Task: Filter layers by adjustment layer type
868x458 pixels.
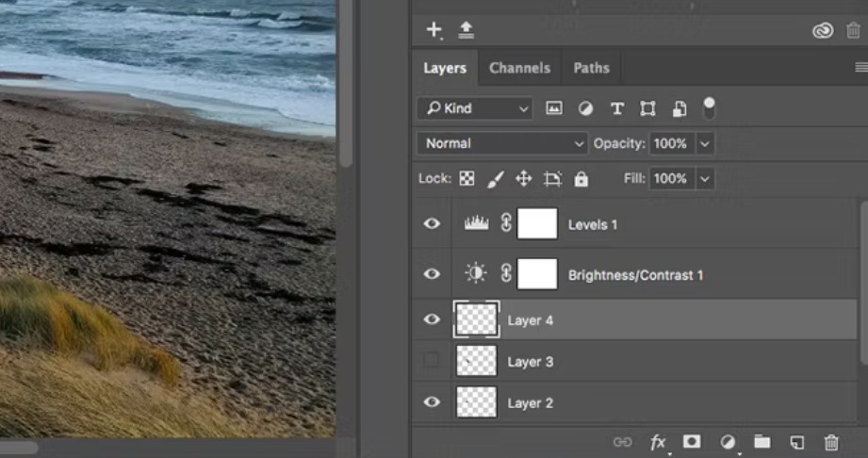Action: (585, 108)
